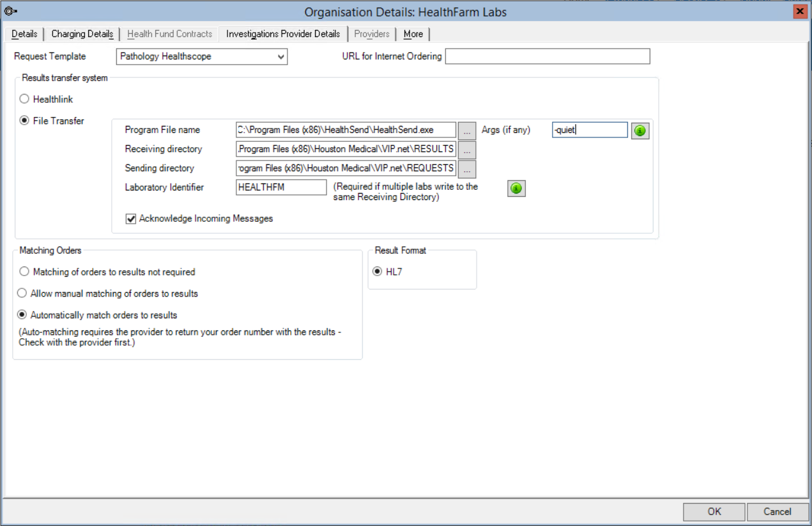Click the Program File name label
The image size is (812, 526).
pyautogui.click(x=162, y=130)
